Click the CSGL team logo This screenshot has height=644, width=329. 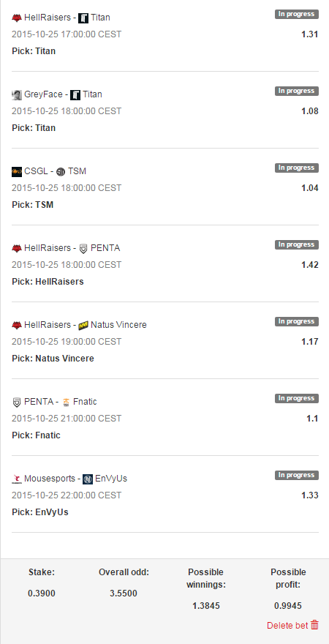[x=17, y=172]
